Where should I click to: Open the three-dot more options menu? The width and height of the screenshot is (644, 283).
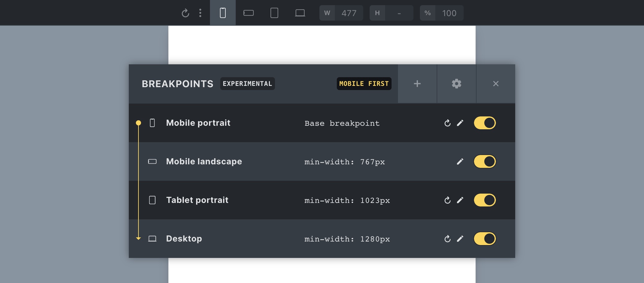[x=200, y=13]
